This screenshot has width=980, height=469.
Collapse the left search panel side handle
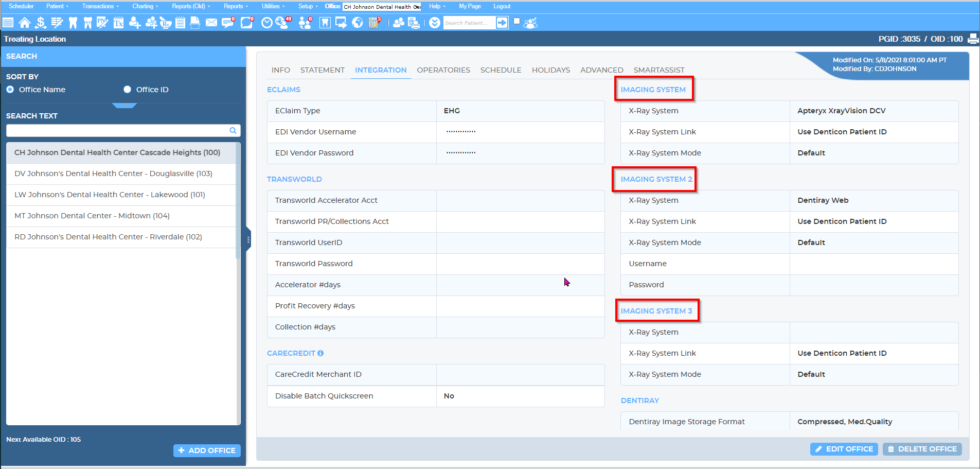248,239
